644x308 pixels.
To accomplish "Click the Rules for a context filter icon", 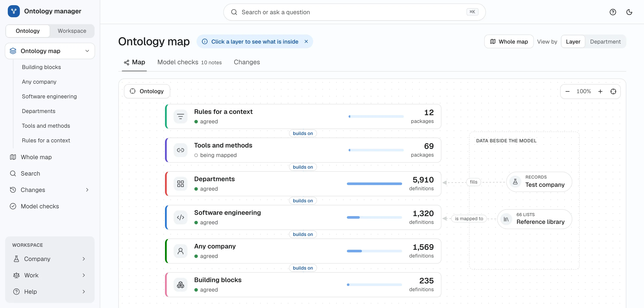I will [x=181, y=116].
